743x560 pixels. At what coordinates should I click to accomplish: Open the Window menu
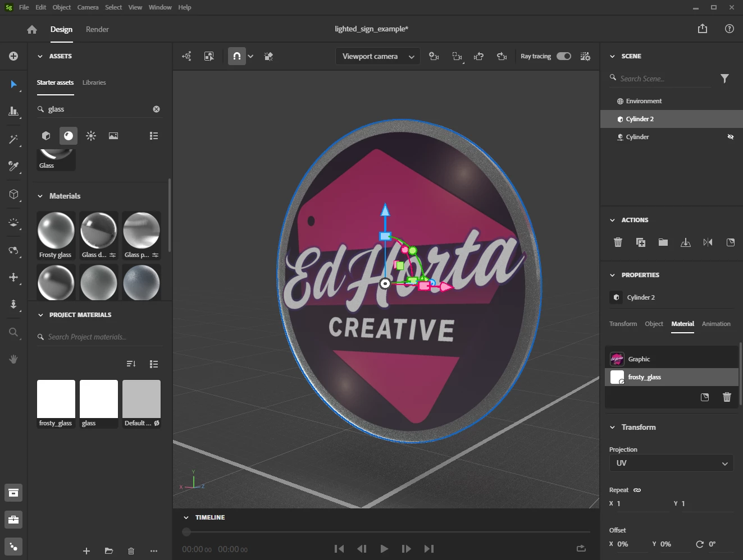click(x=160, y=7)
